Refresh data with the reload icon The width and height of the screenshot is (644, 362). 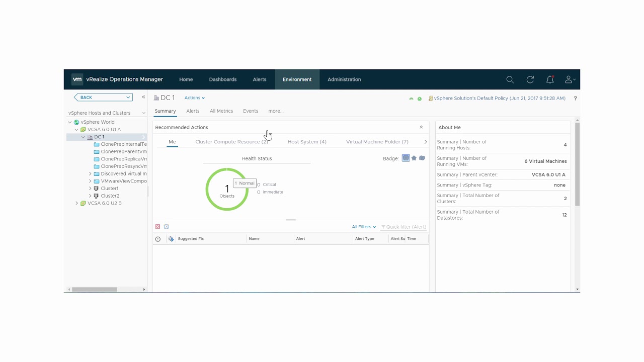530,79
